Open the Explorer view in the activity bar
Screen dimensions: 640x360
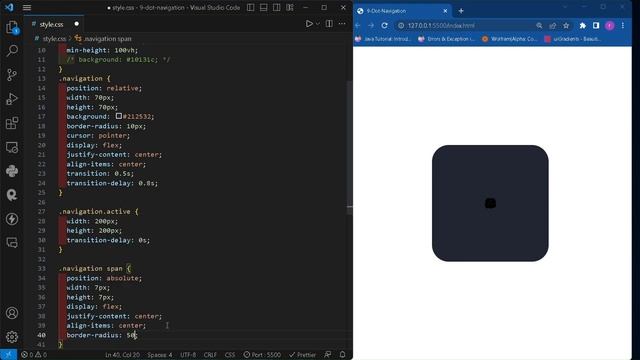click(12, 27)
